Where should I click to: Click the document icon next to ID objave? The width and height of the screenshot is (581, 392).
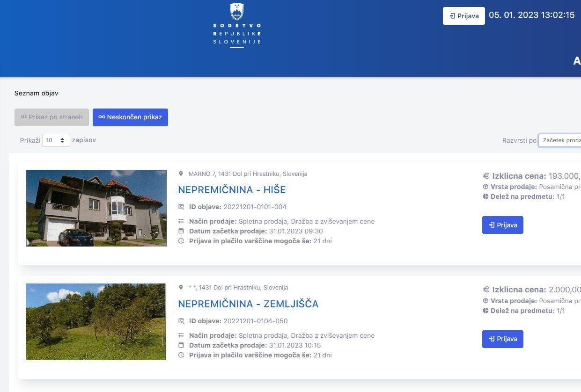coord(181,206)
